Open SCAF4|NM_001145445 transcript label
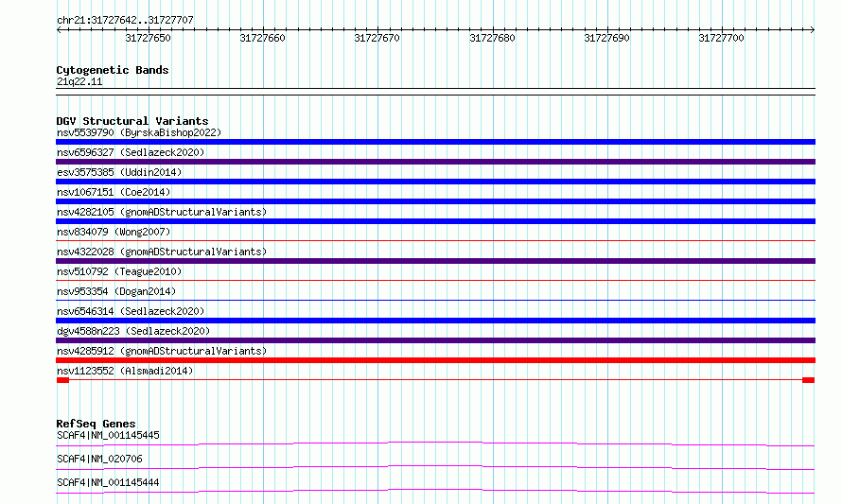 (x=108, y=435)
